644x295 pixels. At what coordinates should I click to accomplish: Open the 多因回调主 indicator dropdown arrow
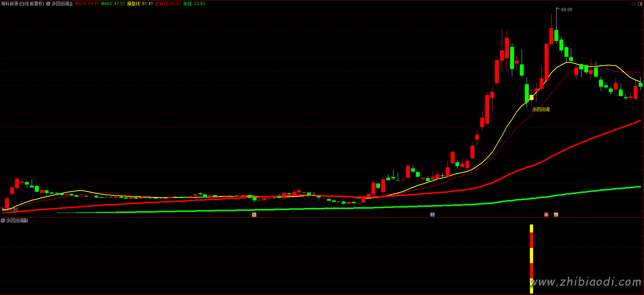48,4
